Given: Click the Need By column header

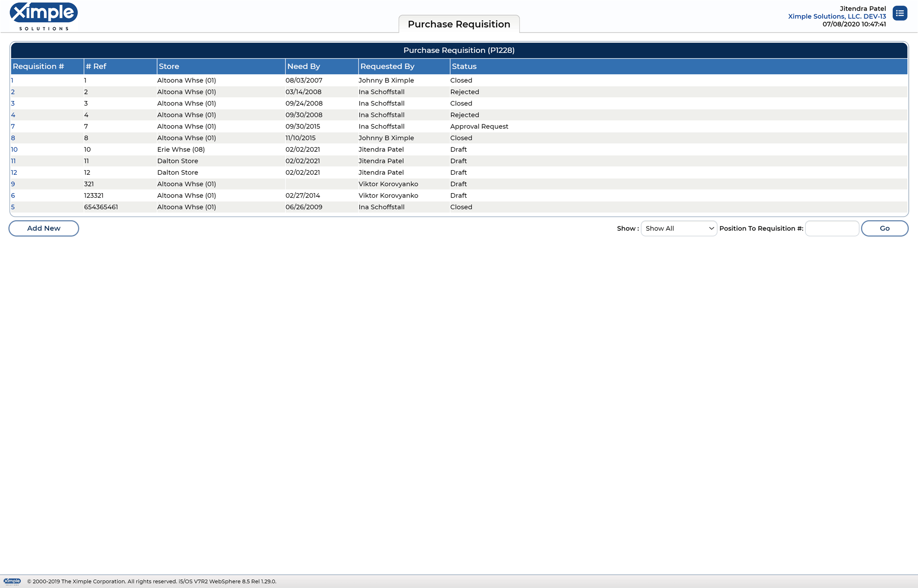Looking at the screenshot, I should tap(303, 67).
